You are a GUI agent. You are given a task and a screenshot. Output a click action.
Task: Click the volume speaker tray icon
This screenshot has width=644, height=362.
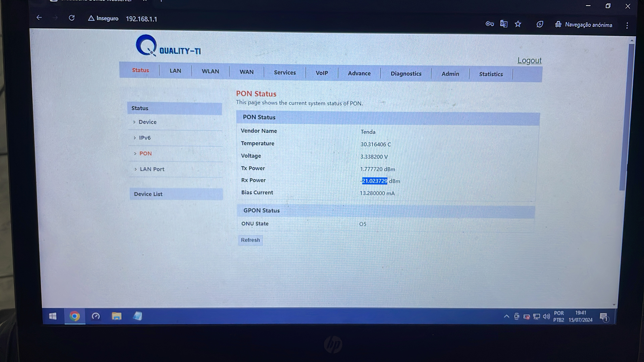pyautogui.click(x=546, y=317)
